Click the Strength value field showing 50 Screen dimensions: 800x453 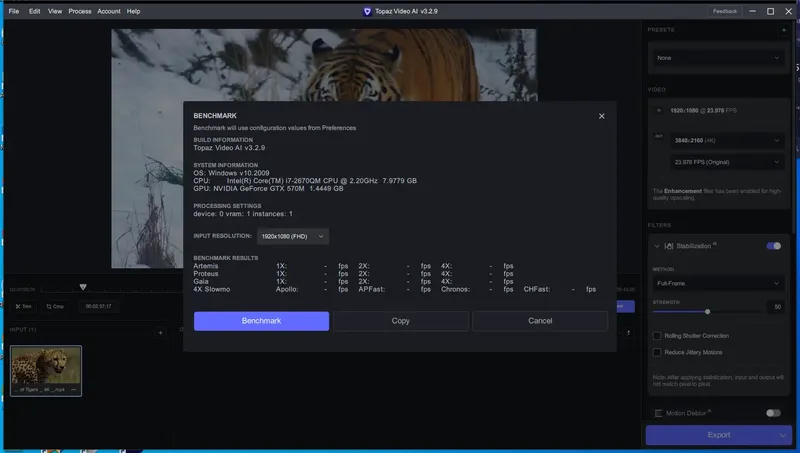tap(777, 307)
